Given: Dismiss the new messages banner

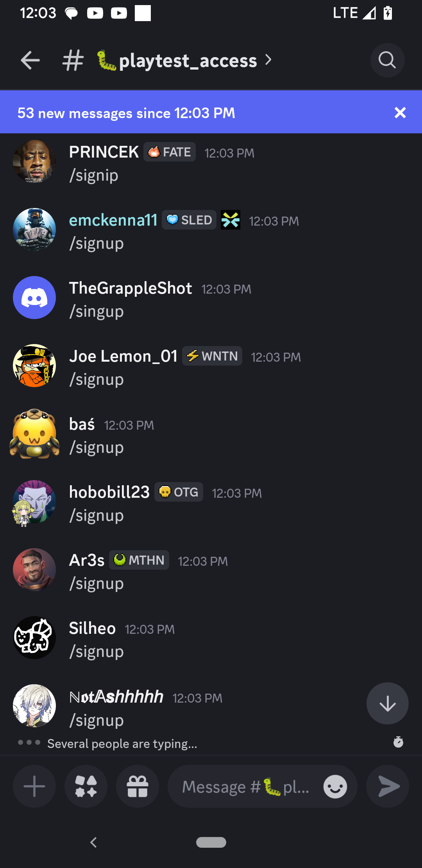Looking at the screenshot, I should [400, 113].
